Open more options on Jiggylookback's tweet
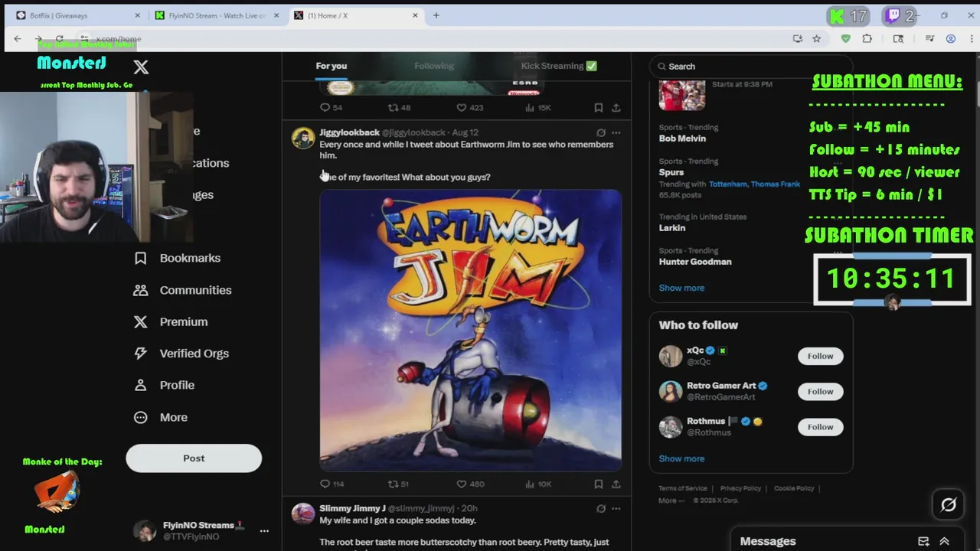This screenshot has height=551, width=980. click(x=616, y=132)
